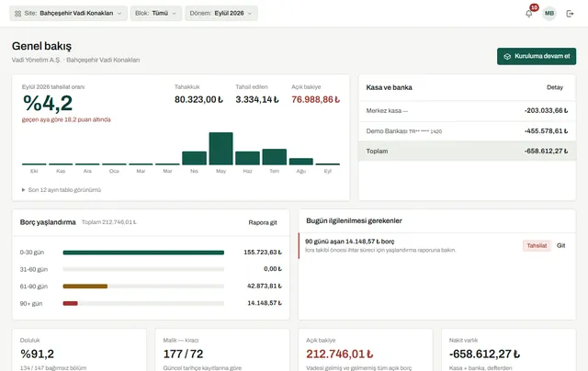Open the notifications bell

click(529, 14)
